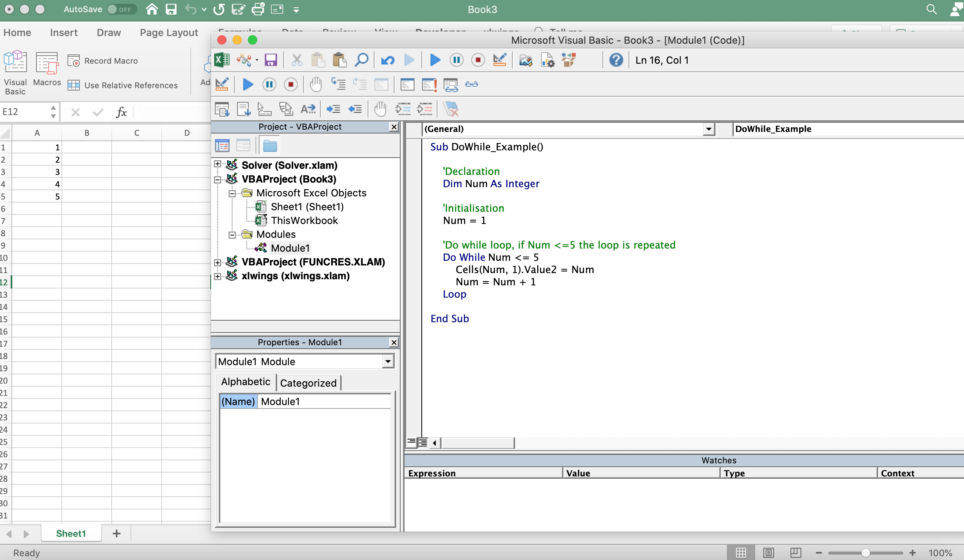The image size is (964, 560).
Task: Collapse the Modules folder in project tree
Action: 232,235
